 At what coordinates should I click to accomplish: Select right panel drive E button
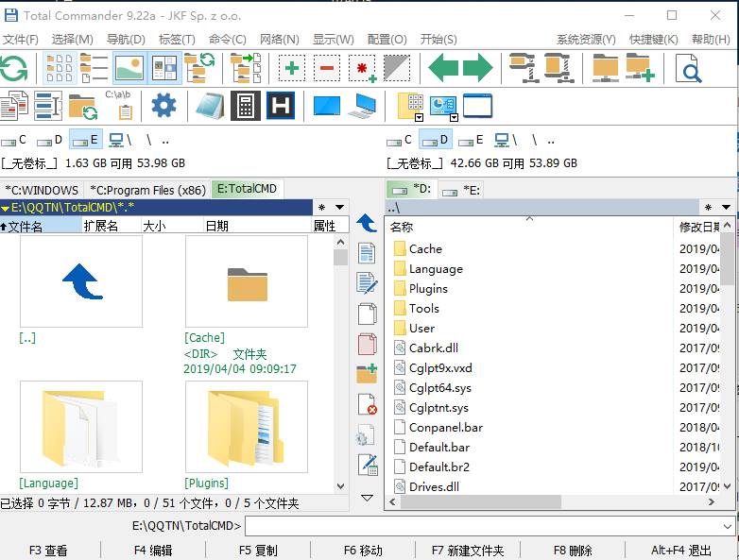coord(471,140)
